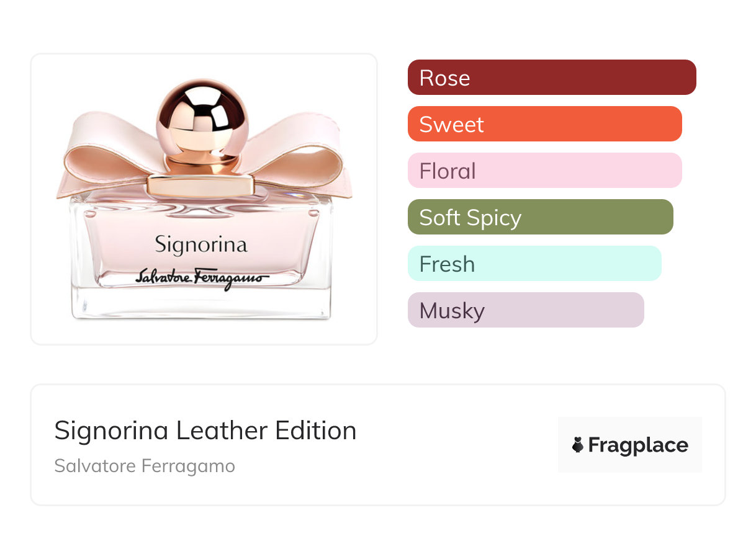Click the Fragplace wordmark text
The width and height of the screenshot is (756, 536).
click(638, 445)
